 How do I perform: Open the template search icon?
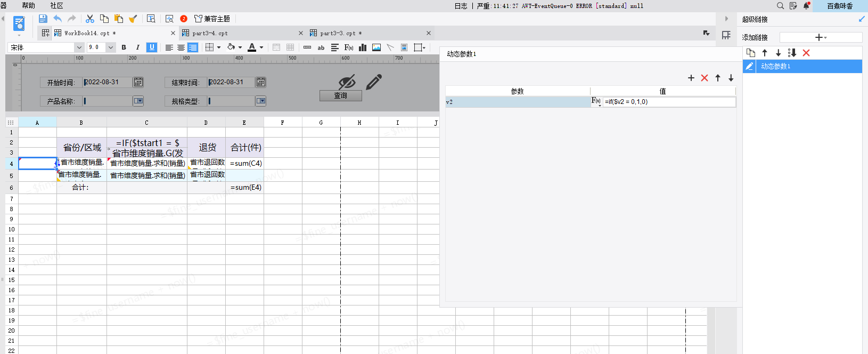[x=151, y=19]
